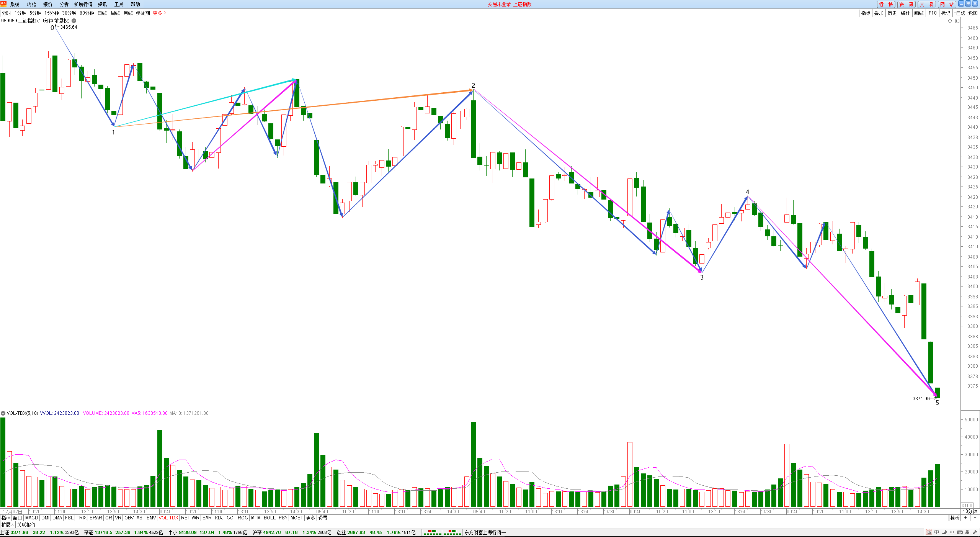Screen dimensions: 980x537
Task: Click the 叠加 toolbar button
Action: (879, 13)
